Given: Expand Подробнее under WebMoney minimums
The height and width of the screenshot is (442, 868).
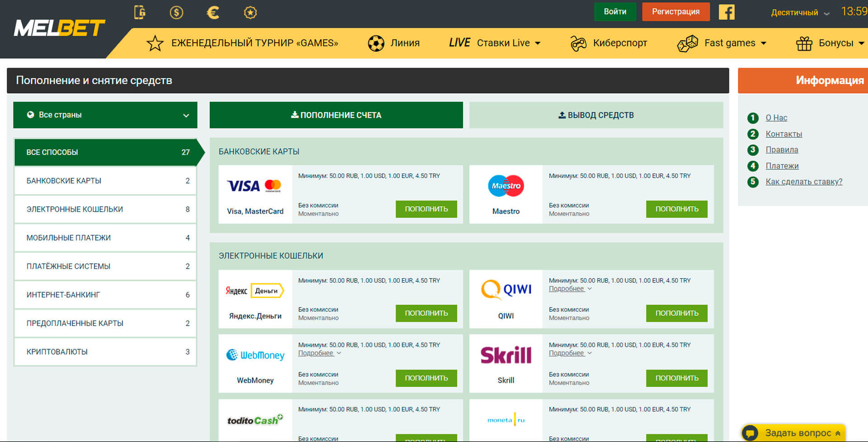Looking at the screenshot, I should [319, 353].
